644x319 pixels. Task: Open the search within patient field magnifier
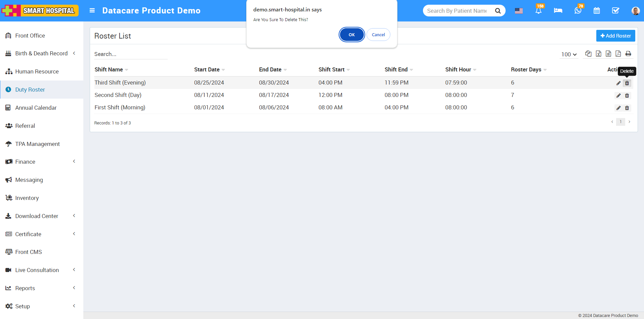click(x=498, y=10)
